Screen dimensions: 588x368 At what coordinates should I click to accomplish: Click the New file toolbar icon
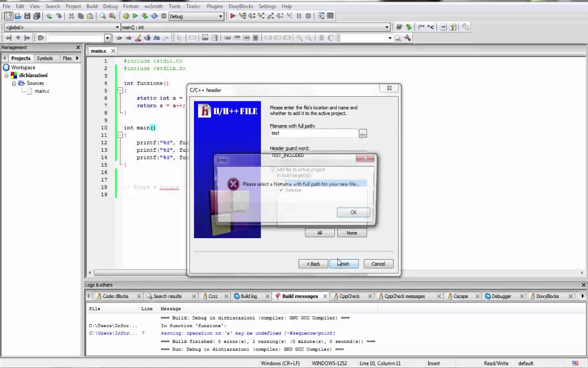(x=9, y=16)
